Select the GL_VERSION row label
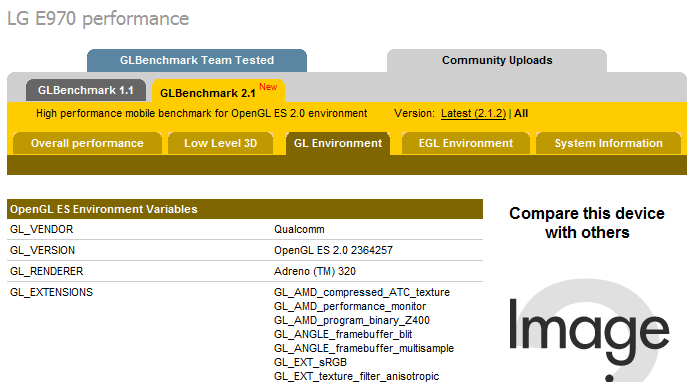The height and width of the screenshot is (382, 692). (x=42, y=250)
